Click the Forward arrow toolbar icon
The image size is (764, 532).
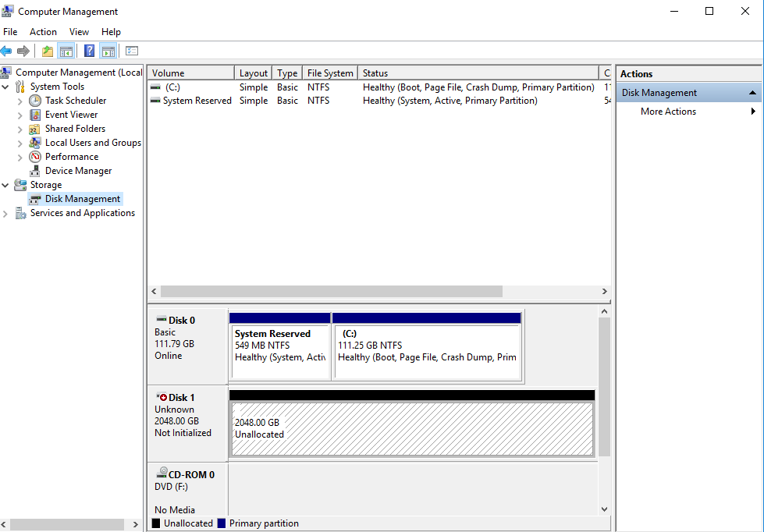pos(23,51)
